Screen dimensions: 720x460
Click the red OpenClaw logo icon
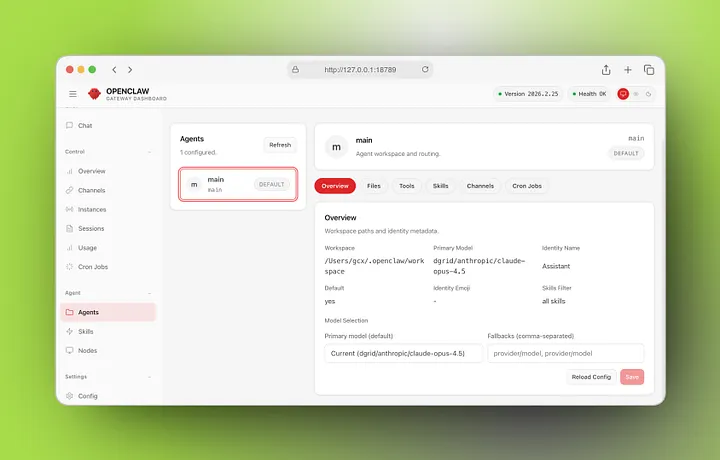tap(94, 94)
